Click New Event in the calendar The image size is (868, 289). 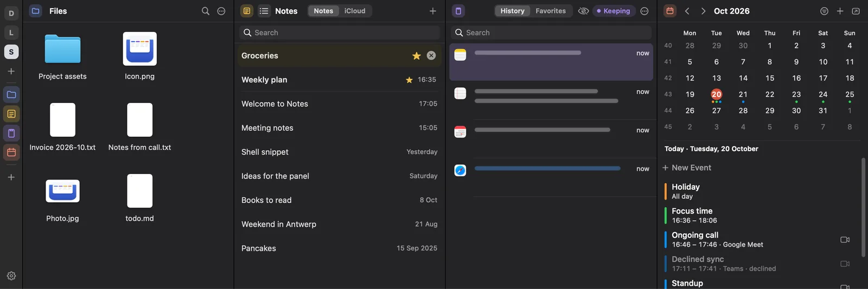pyautogui.click(x=686, y=168)
